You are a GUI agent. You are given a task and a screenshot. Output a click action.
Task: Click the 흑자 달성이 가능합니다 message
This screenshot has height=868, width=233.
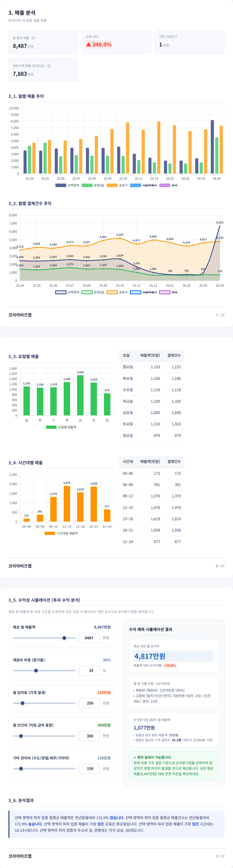click(x=153, y=757)
